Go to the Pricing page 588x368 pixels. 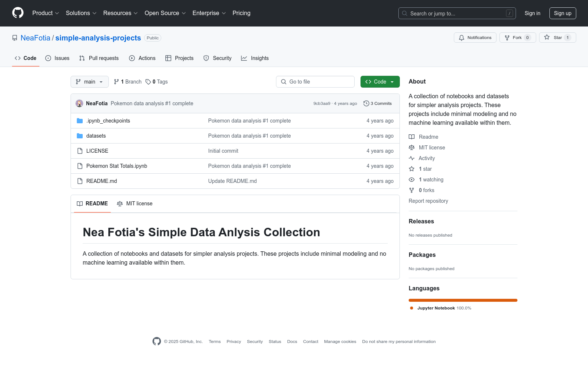(241, 13)
